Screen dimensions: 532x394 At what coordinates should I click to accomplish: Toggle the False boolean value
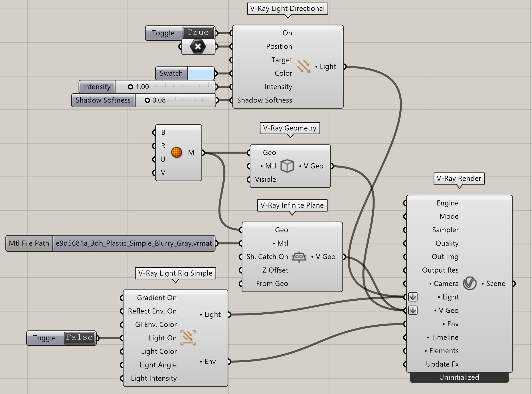(79, 337)
